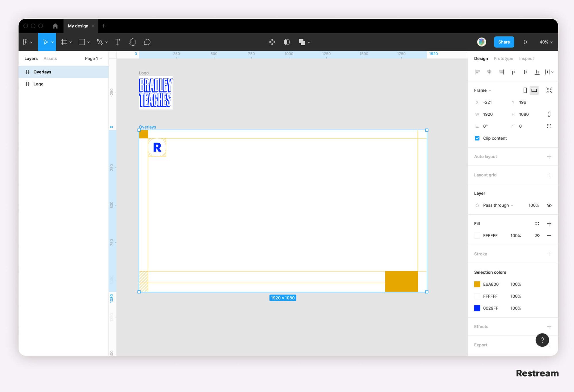The height and width of the screenshot is (392, 574).
Task: Select the Text tool
Action: pyautogui.click(x=117, y=42)
